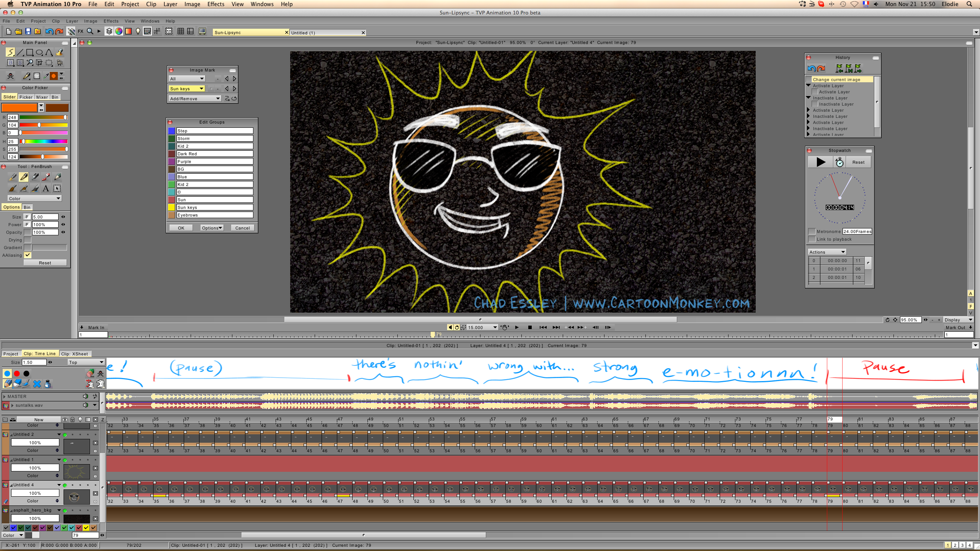The height and width of the screenshot is (551, 980).
Task: Switch to the Mixer tab in Color Picker
Action: (x=42, y=97)
